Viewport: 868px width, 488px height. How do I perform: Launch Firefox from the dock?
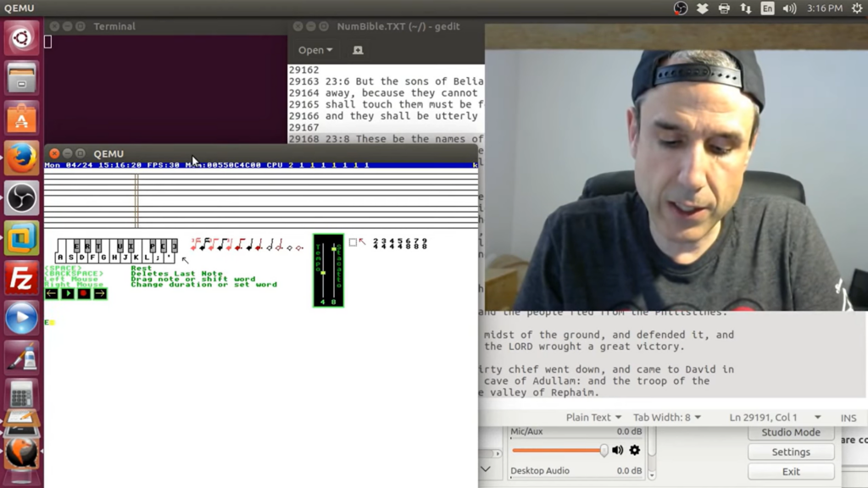[x=21, y=158]
